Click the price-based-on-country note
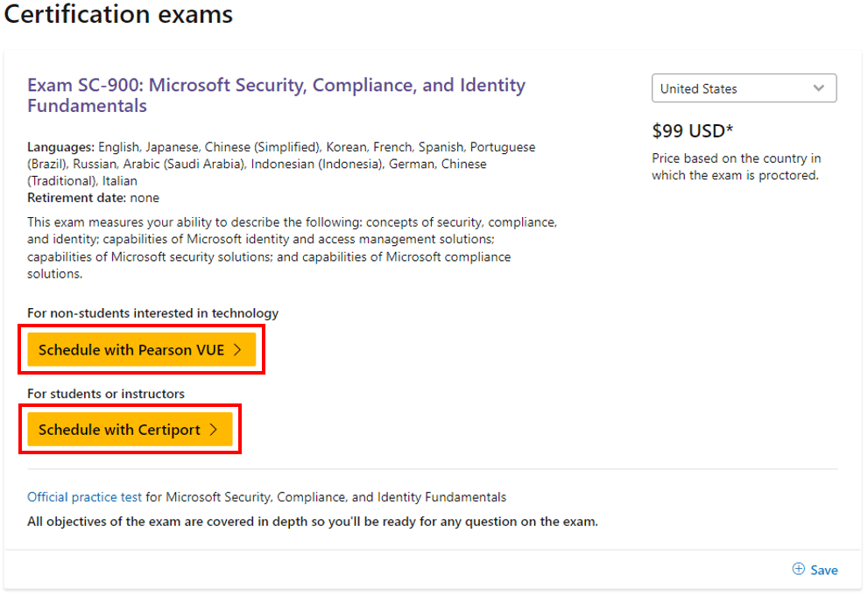The height and width of the screenshot is (596, 868). [737, 167]
